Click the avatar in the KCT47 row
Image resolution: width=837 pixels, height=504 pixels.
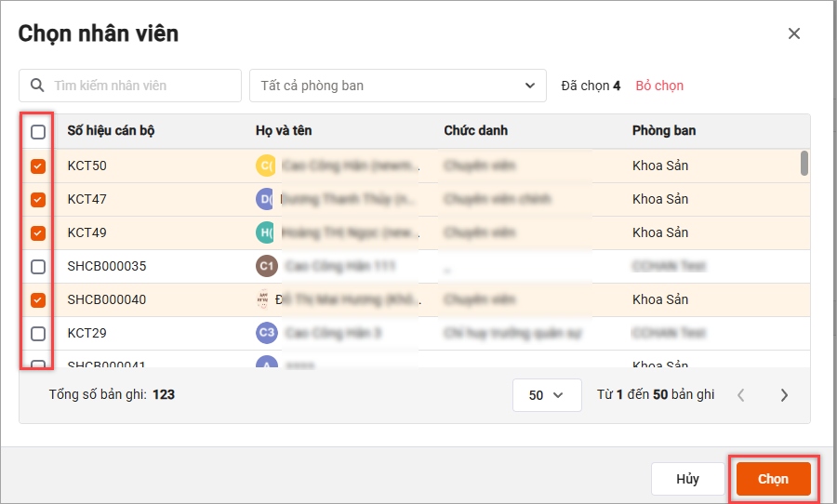(x=266, y=199)
